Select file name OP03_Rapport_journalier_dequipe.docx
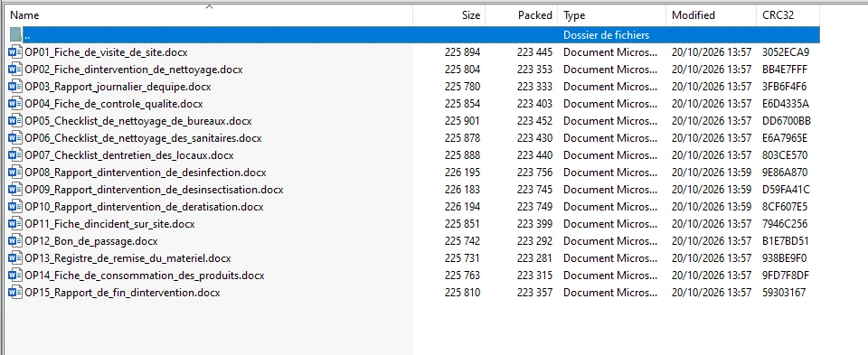Screen dimensions: 868x355 [118, 87]
